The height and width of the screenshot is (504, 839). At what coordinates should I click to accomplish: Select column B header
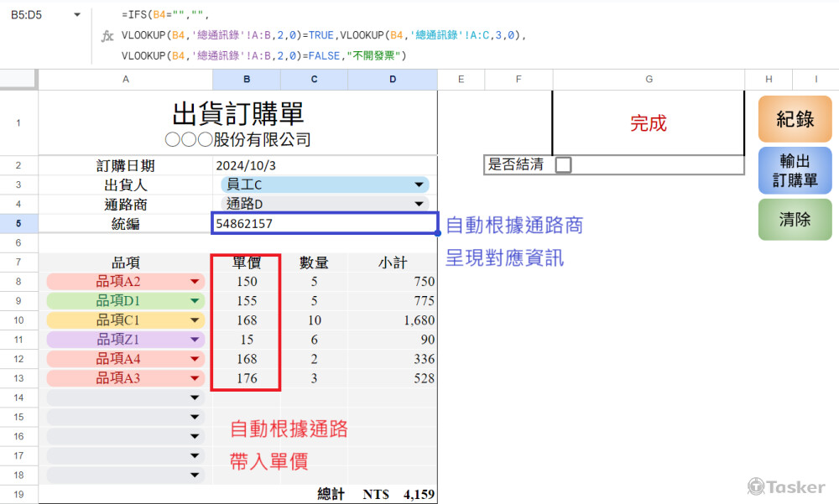pyautogui.click(x=246, y=79)
